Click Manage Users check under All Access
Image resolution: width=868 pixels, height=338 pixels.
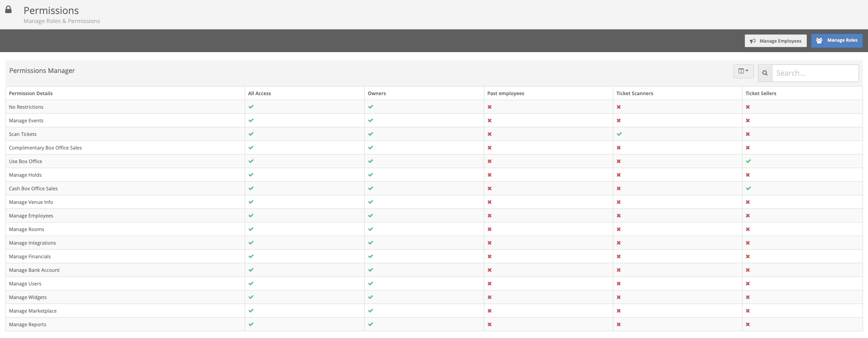pos(251,284)
